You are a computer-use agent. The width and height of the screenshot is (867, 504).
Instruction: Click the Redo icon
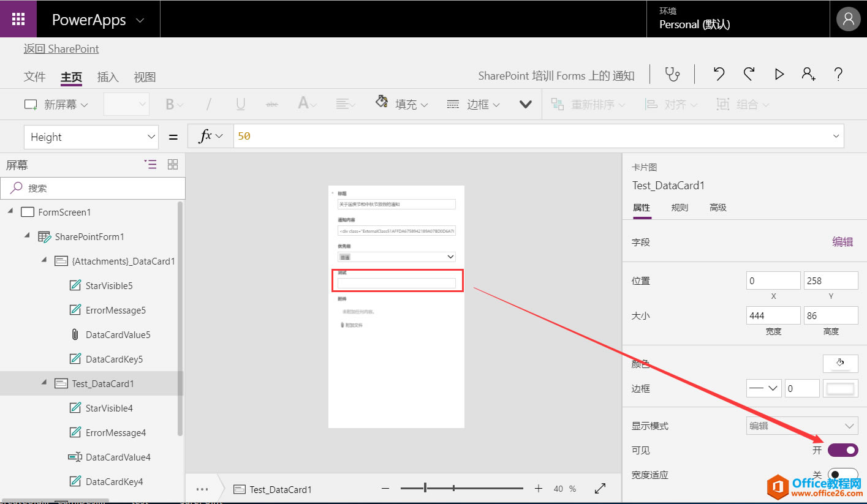(x=749, y=74)
